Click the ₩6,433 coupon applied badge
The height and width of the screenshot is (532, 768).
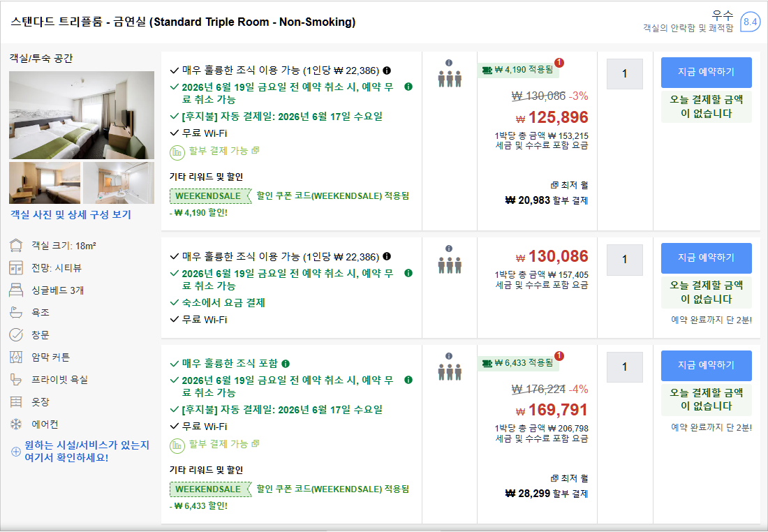[x=518, y=363]
